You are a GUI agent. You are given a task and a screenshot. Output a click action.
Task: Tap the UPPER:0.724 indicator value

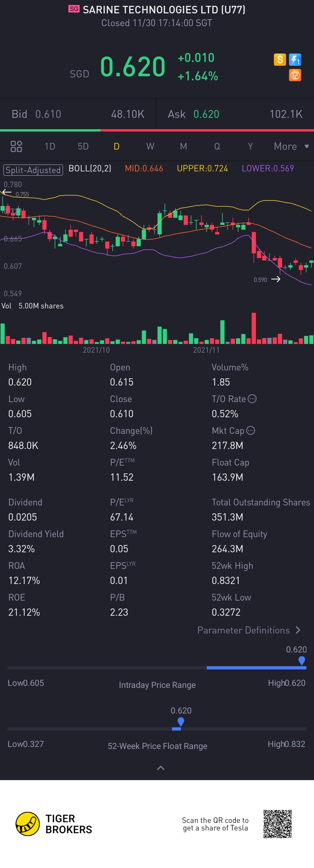pyautogui.click(x=202, y=168)
